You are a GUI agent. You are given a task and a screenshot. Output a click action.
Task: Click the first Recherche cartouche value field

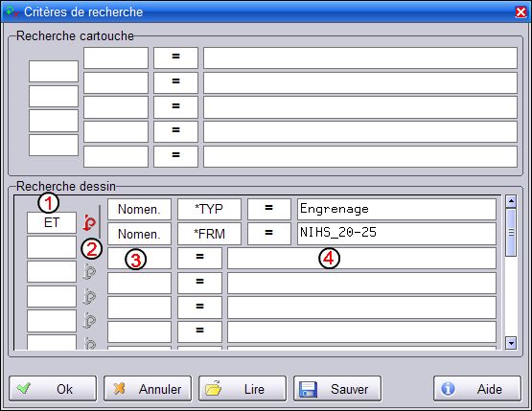(360, 57)
